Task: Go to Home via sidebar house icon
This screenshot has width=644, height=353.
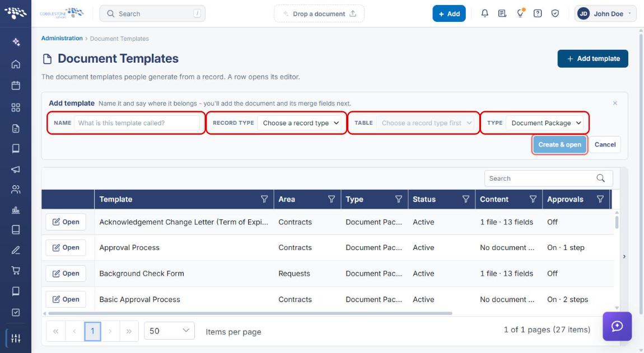Action: click(x=16, y=64)
